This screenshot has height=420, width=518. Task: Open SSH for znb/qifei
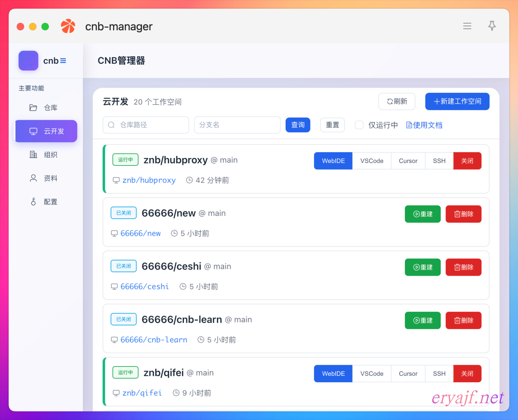click(439, 374)
